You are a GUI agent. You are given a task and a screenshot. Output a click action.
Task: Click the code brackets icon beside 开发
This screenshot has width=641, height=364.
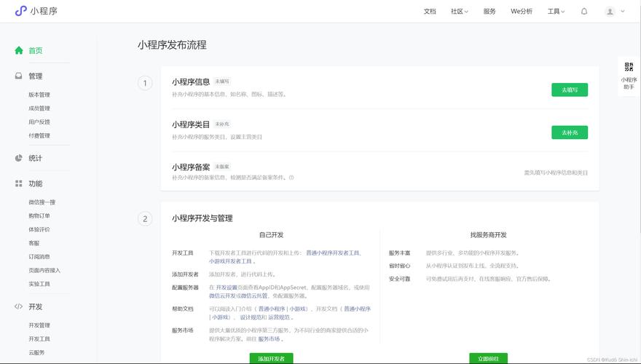pyautogui.click(x=19, y=306)
